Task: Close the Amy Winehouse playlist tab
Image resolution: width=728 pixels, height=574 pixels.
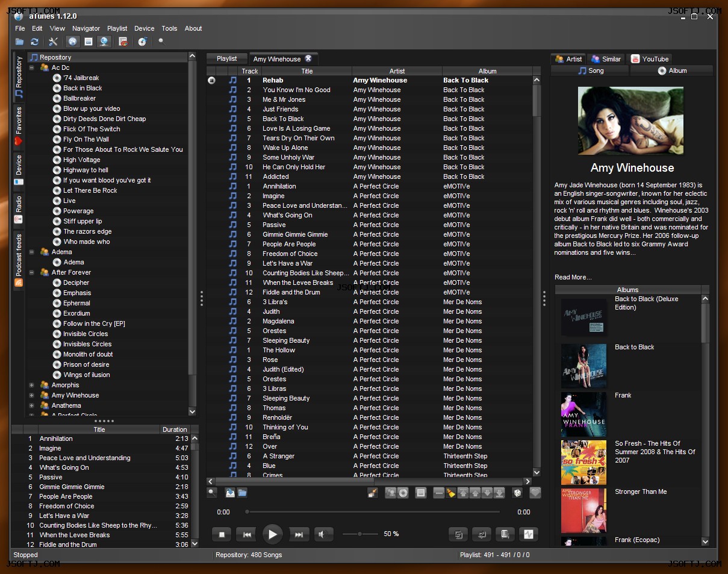Action: tap(308, 58)
